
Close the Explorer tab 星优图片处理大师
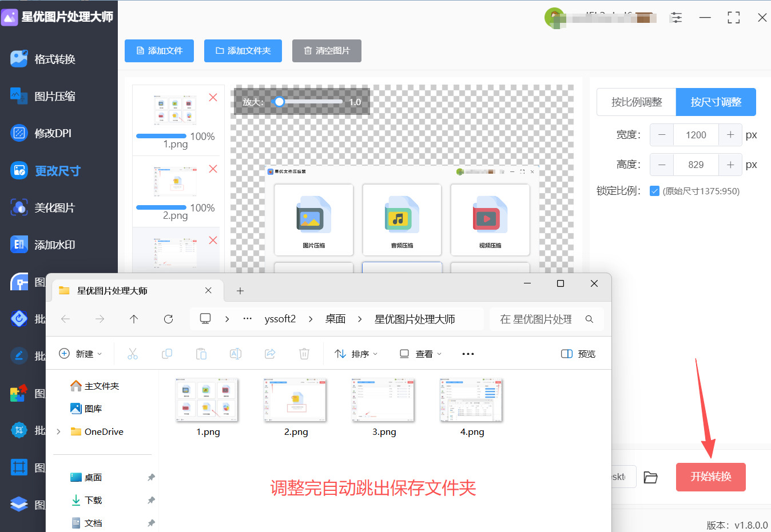click(x=208, y=291)
